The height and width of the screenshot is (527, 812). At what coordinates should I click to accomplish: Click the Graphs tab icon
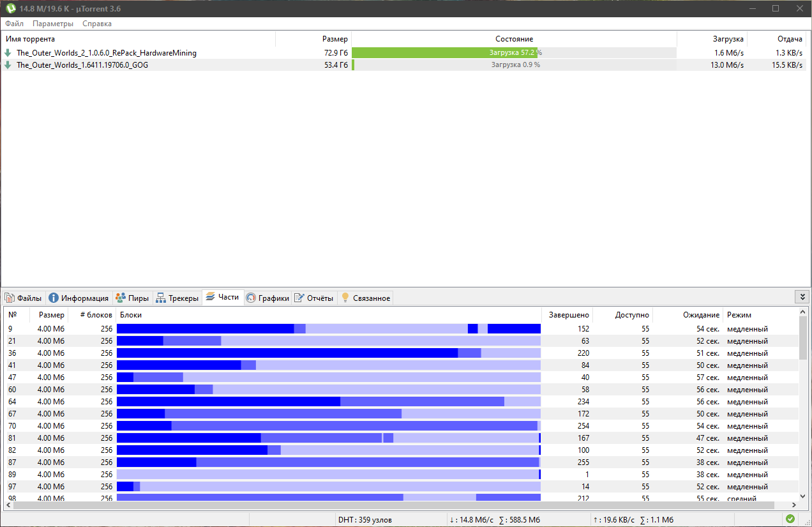tap(251, 298)
